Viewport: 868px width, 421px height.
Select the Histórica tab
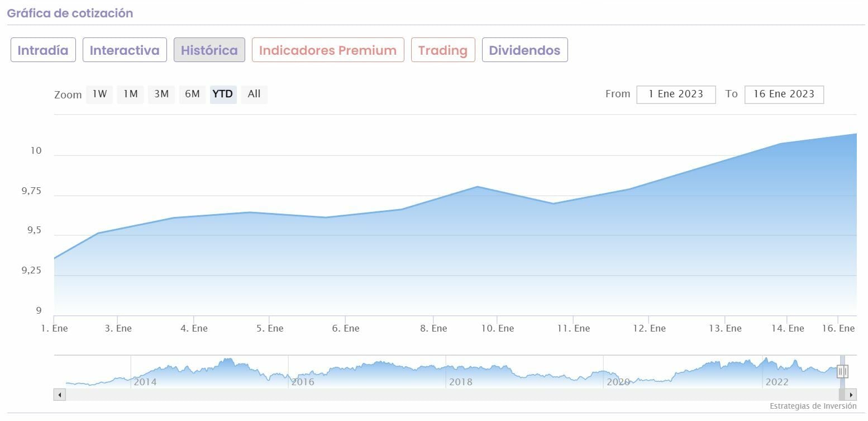209,50
